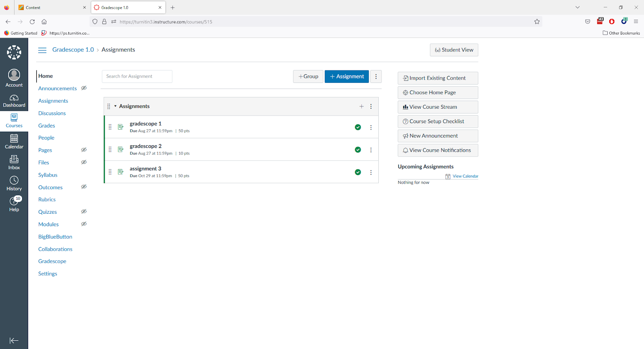Open the Rubrics course page
The height and width of the screenshot is (349, 644).
pos(47,199)
